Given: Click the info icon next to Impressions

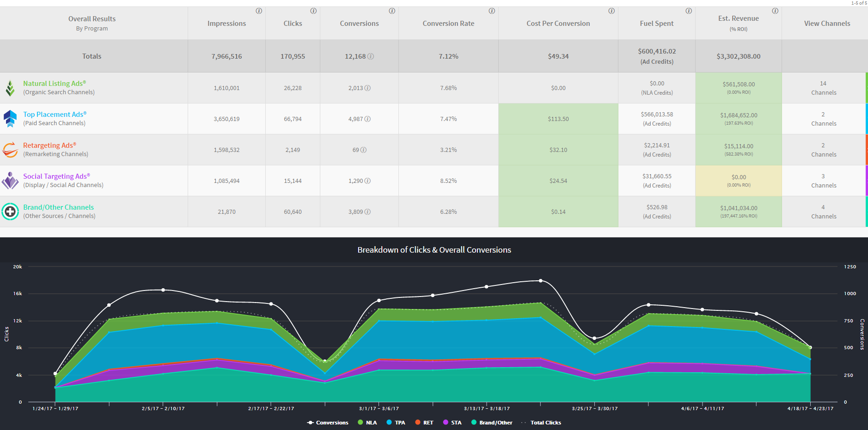Looking at the screenshot, I should 259,11.
